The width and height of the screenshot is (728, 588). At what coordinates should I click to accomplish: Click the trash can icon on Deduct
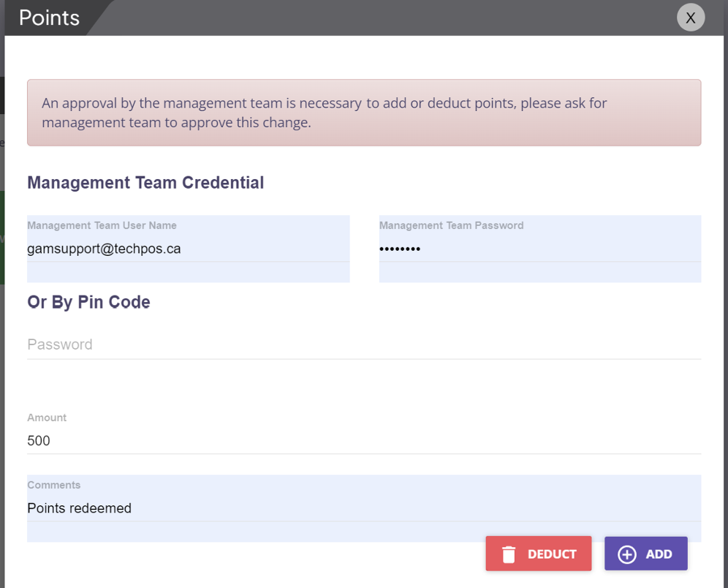pyautogui.click(x=509, y=554)
